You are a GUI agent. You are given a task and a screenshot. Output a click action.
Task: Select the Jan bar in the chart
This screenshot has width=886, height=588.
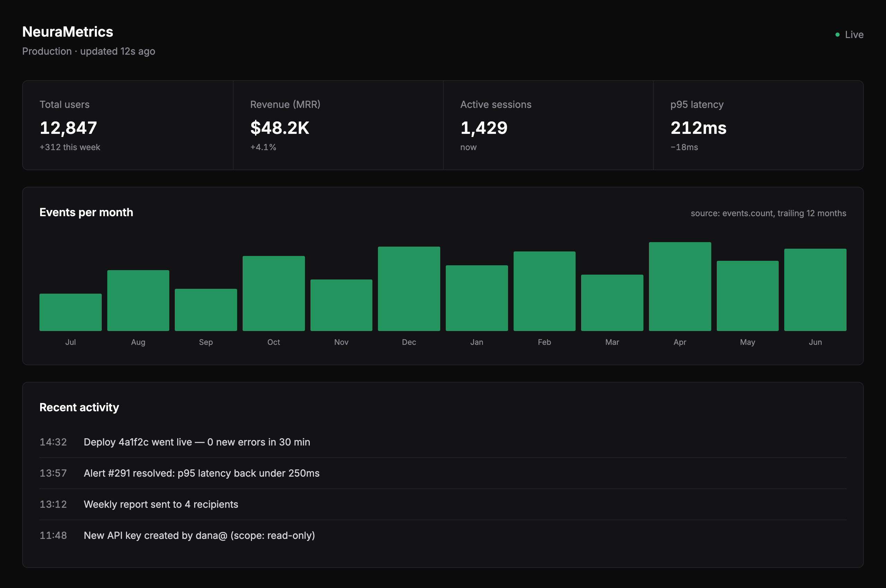(477, 298)
